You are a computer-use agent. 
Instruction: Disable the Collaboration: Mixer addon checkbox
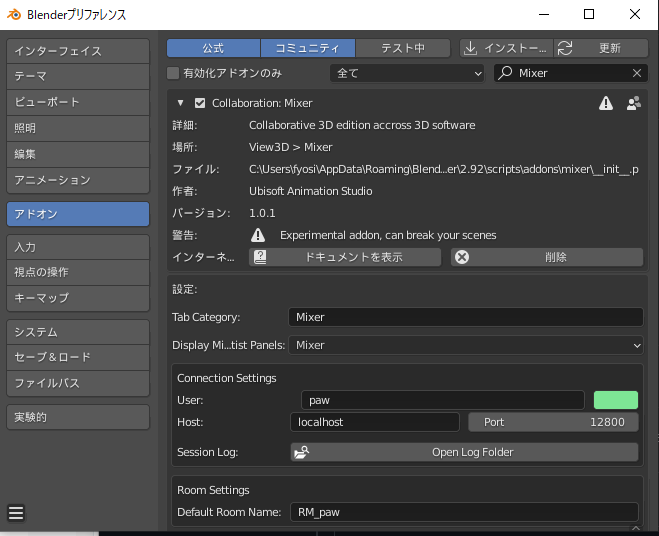point(200,103)
